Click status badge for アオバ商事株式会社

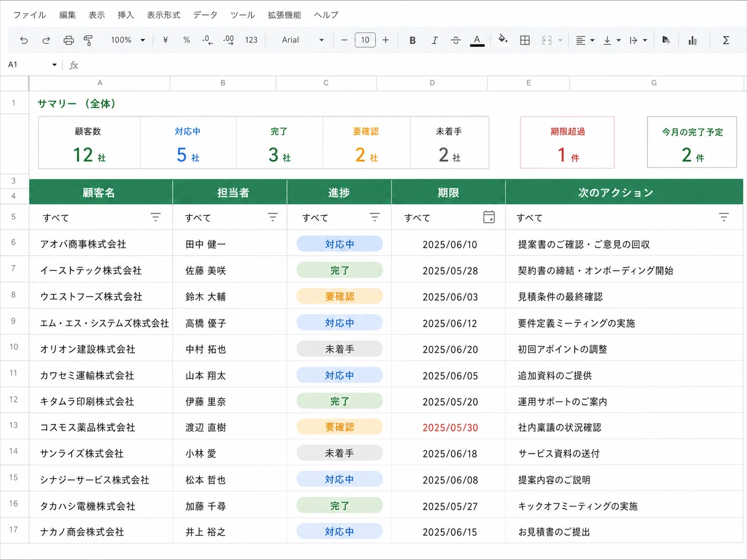pyautogui.click(x=339, y=244)
